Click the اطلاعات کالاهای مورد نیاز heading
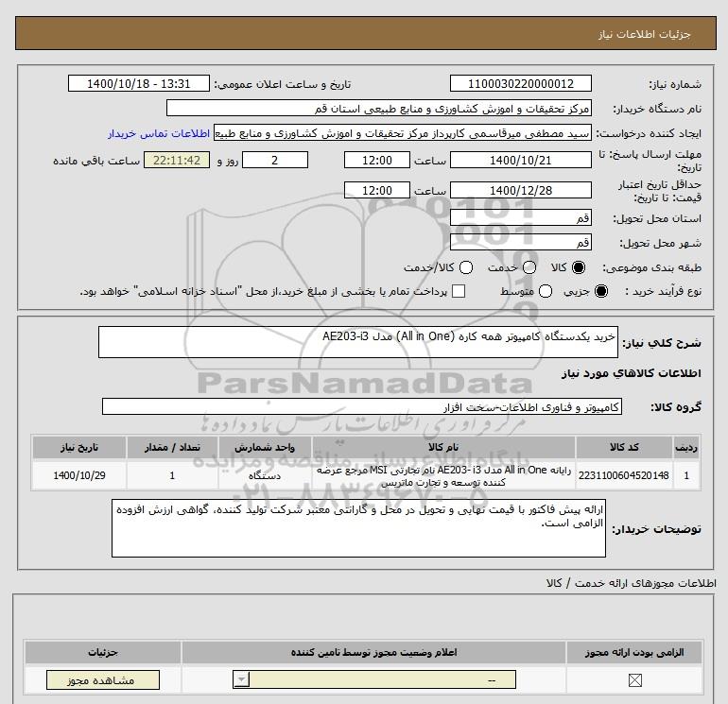The height and width of the screenshot is (704, 728). pyautogui.click(x=632, y=373)
